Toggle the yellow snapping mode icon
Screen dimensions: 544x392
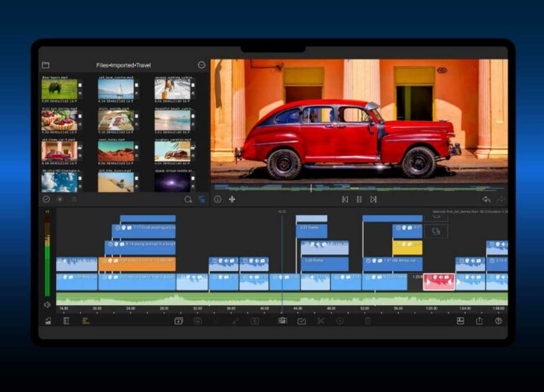click(85, 321)
